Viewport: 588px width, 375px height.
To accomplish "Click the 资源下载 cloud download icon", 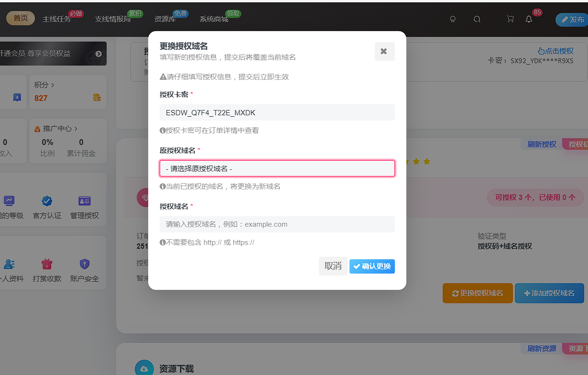I will [x=144, y=367].
